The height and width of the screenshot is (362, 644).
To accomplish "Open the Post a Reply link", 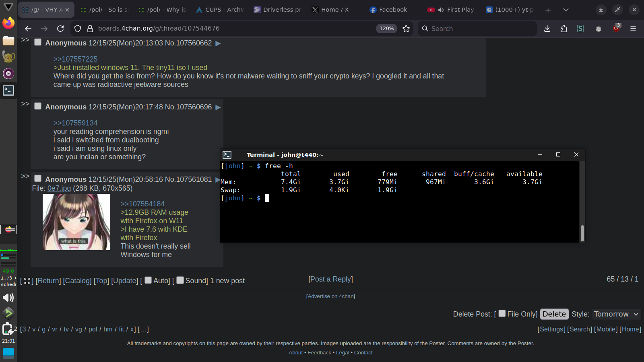I will (x=331, y=279).
